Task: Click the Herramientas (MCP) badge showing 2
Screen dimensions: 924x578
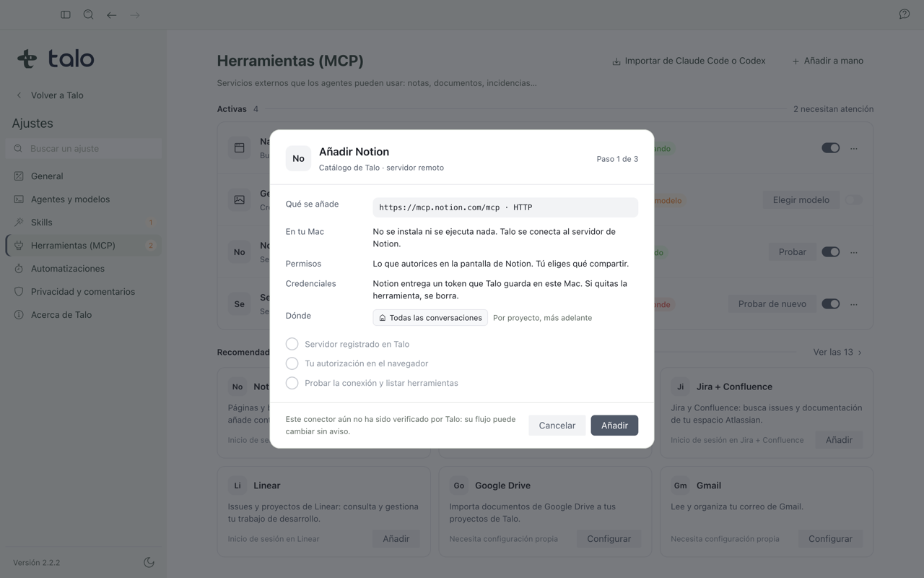Action: click(151, 246)
